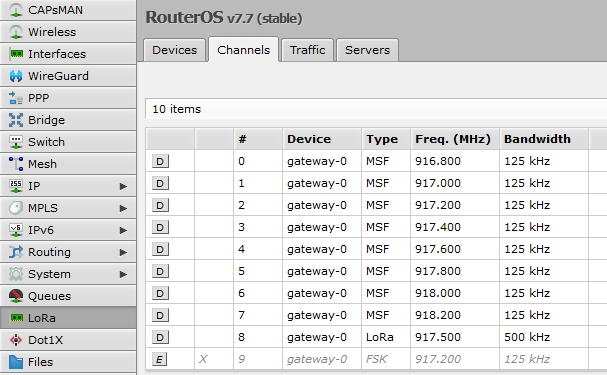
Task: Click the System gear icon
Action: click(x=16, y=274)
